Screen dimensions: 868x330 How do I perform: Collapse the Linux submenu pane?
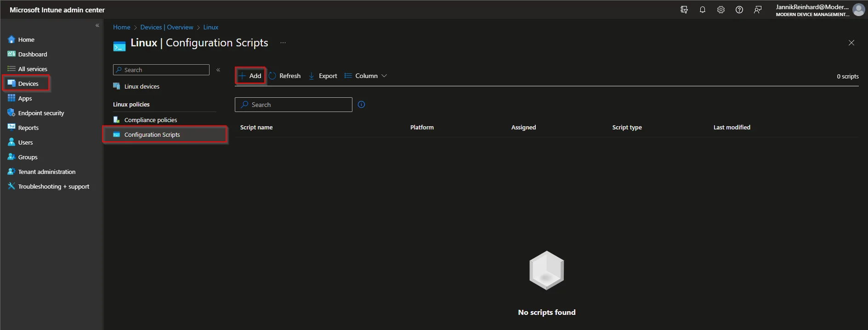218,70
